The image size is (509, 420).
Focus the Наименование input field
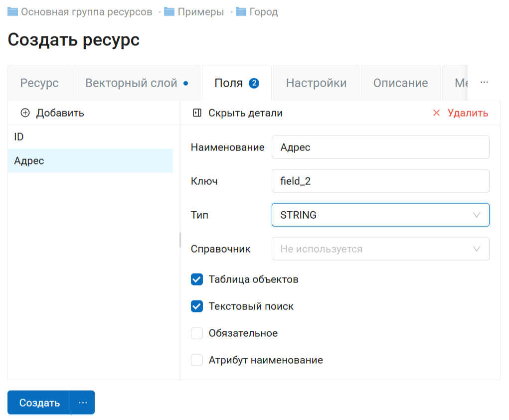(380, 147)
